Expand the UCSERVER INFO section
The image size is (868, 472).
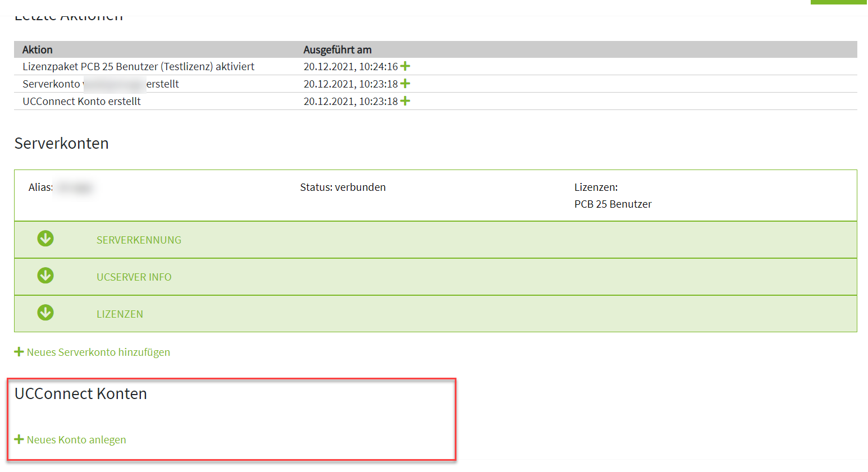(134, 277)
